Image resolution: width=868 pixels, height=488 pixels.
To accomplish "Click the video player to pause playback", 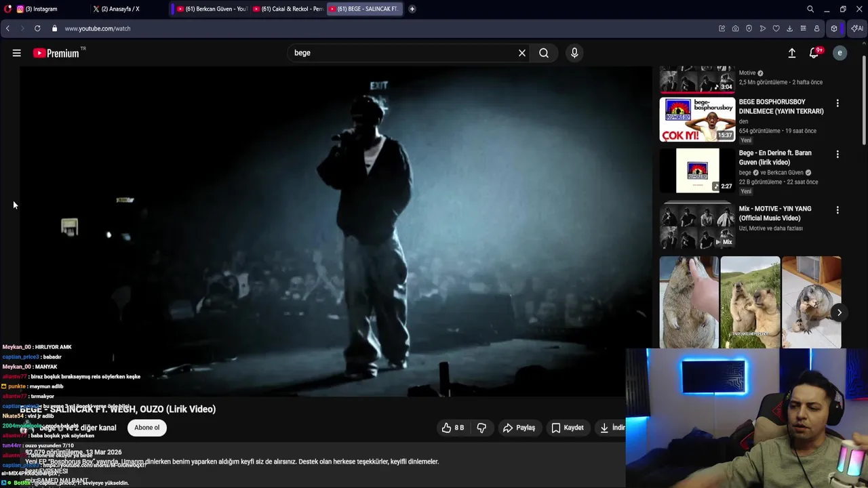I will click(x=336, y=230).
